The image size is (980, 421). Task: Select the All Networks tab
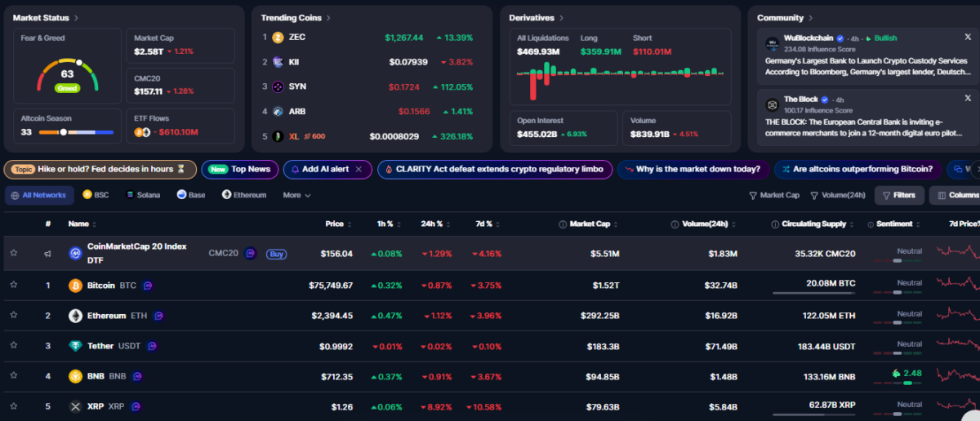[39, 195]
